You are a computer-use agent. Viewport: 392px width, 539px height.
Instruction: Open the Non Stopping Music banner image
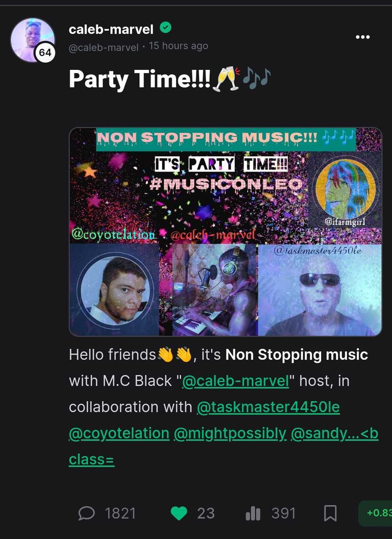coord(226,232)
